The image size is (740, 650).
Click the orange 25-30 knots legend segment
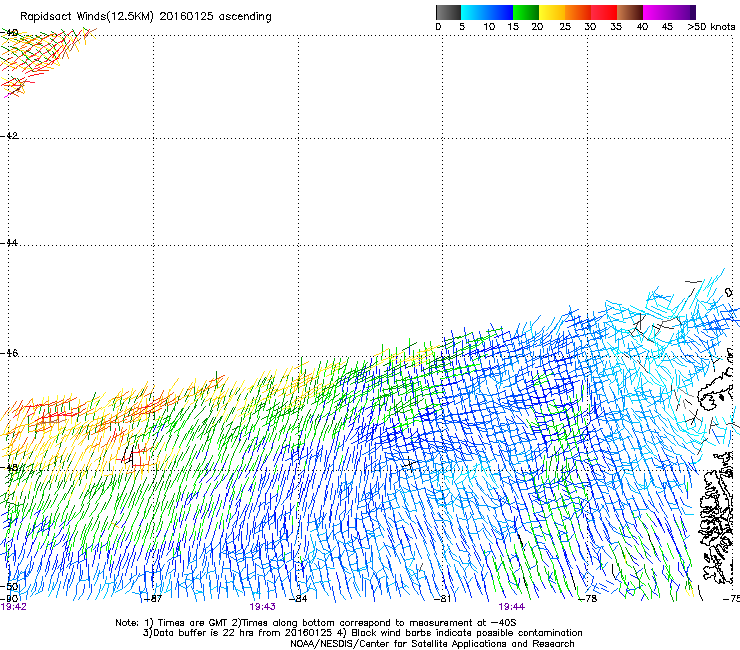(x=578, y=12)
